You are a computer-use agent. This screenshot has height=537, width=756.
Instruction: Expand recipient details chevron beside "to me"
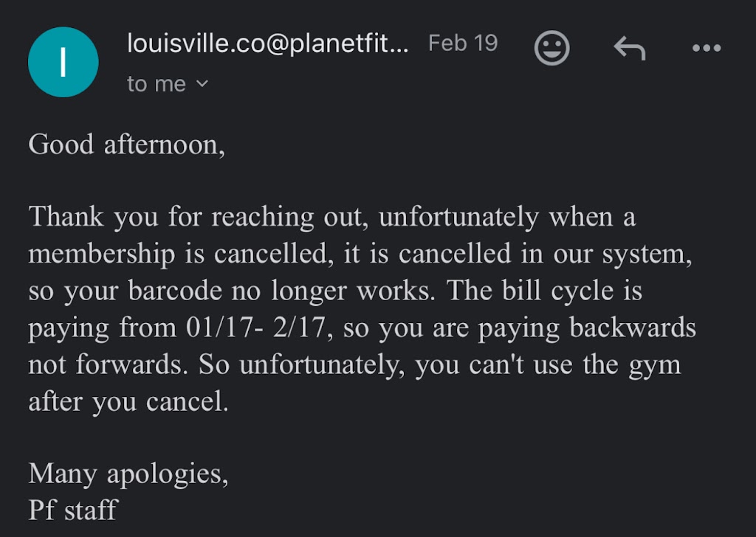[202, 84]
